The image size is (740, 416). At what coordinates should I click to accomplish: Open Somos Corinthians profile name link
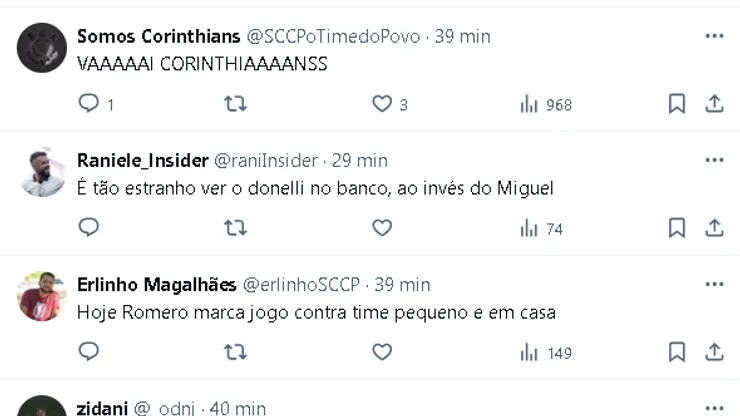pos(158,36)
